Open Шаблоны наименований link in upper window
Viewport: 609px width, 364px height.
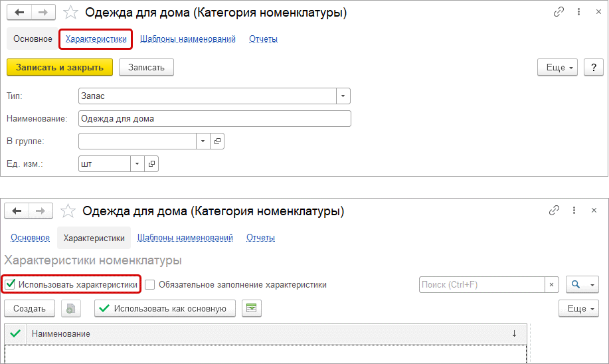point(187,39)
